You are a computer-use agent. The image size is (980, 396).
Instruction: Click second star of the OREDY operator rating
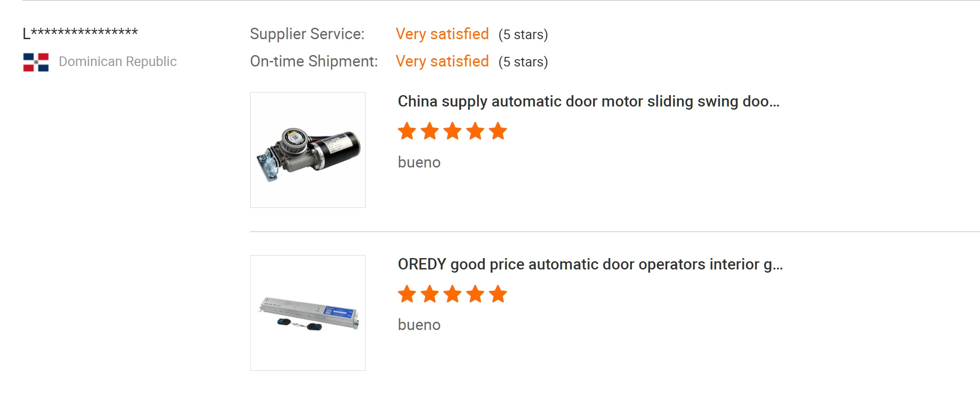[x=430, y=294]
